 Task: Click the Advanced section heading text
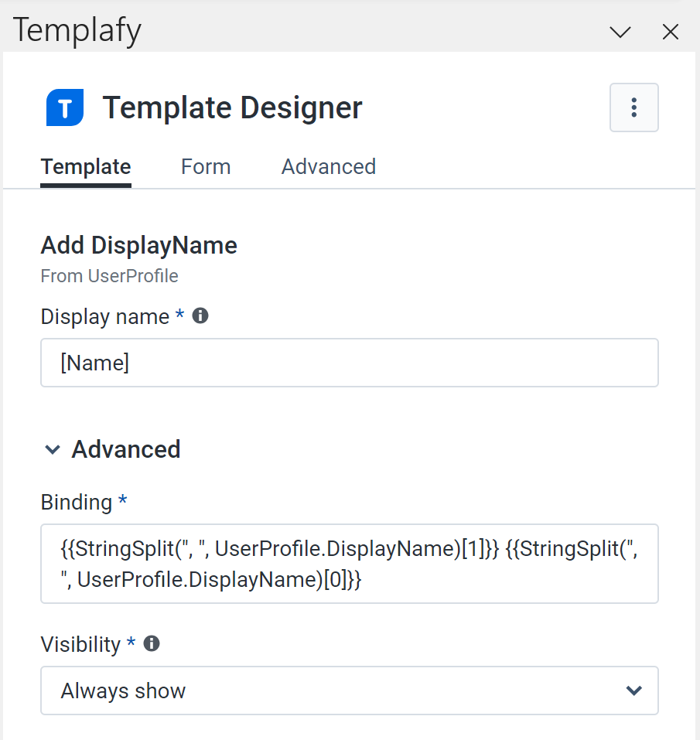pos(126,449)
